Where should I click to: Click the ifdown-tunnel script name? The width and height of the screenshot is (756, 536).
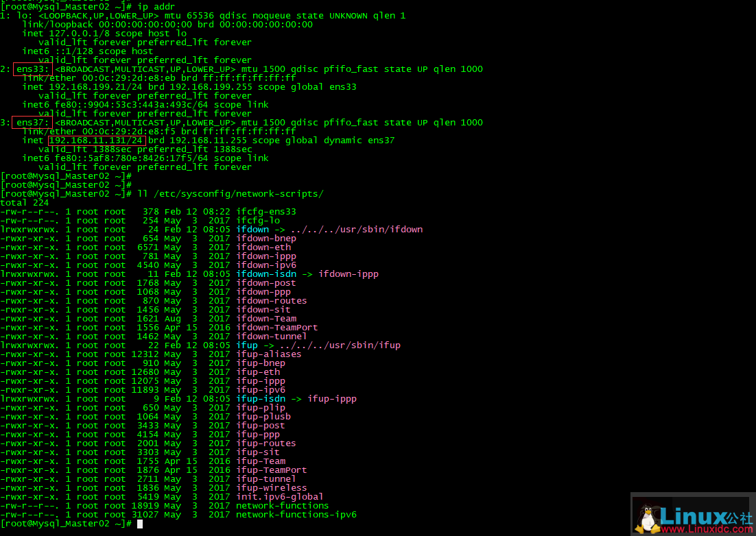(272, 336)
